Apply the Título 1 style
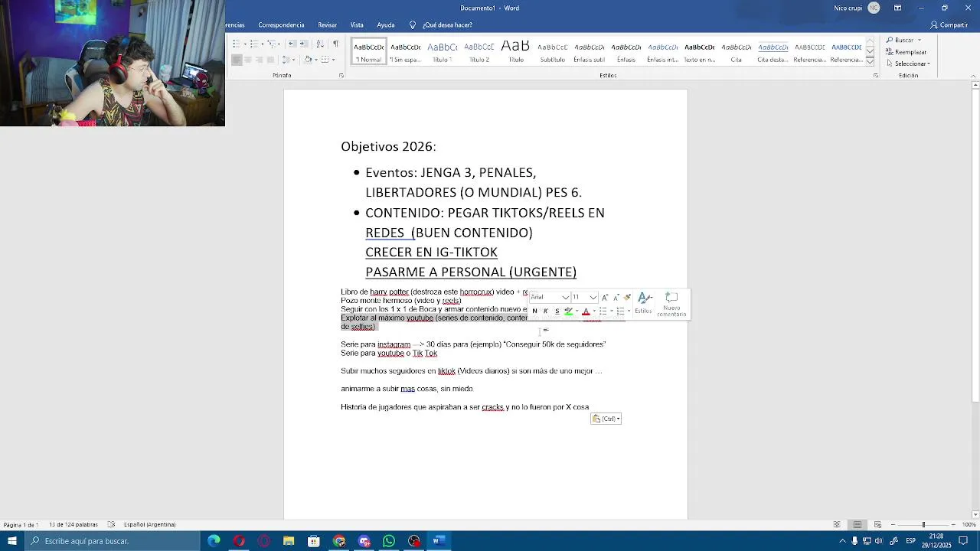Image resolution: width=980 pixels, height=551 pixels. 442,51
